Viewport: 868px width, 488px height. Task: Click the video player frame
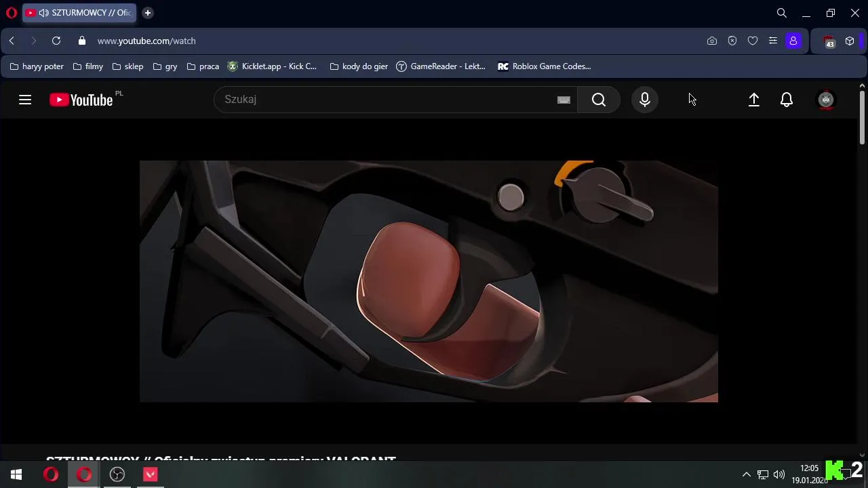pos(429,281)
